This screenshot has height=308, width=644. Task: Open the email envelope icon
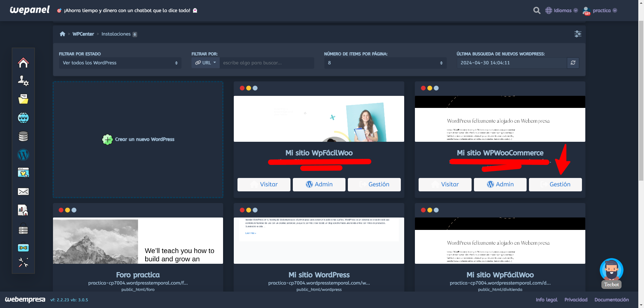(23, 191)
